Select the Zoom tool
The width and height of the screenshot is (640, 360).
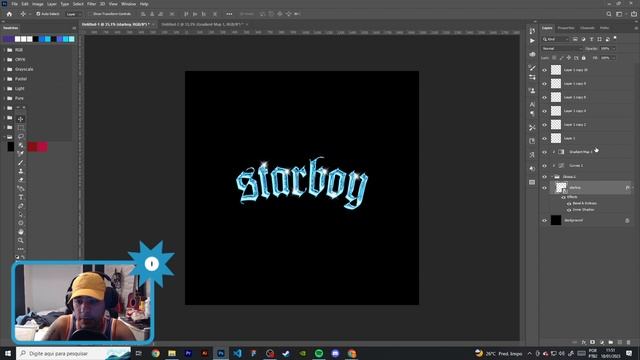point(20,240)
